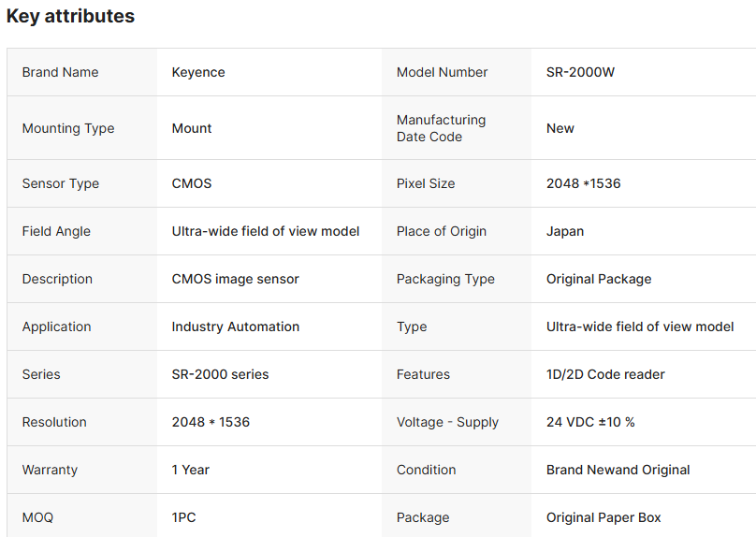Click the SR-2000W model number value

point(580,72)
